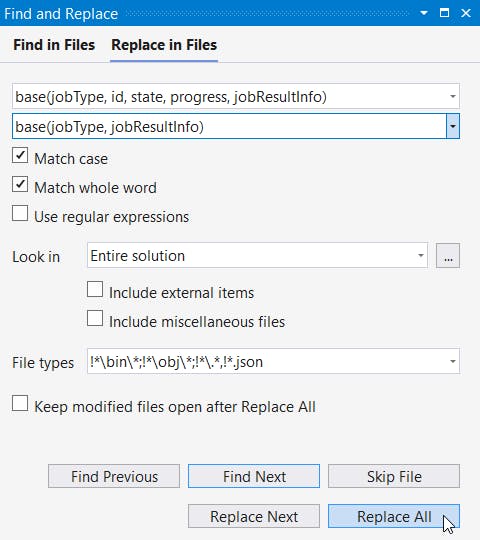480x540 pixels.
Task: Uncheck the Match case checkbox
Action: [20, 156]
